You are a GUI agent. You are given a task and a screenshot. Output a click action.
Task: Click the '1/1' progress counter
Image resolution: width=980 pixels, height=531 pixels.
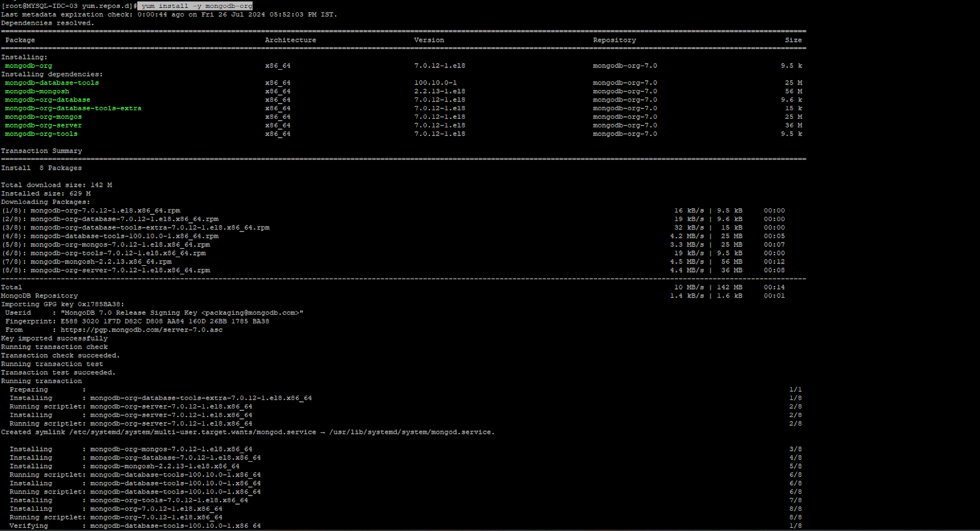click(796, 390)
